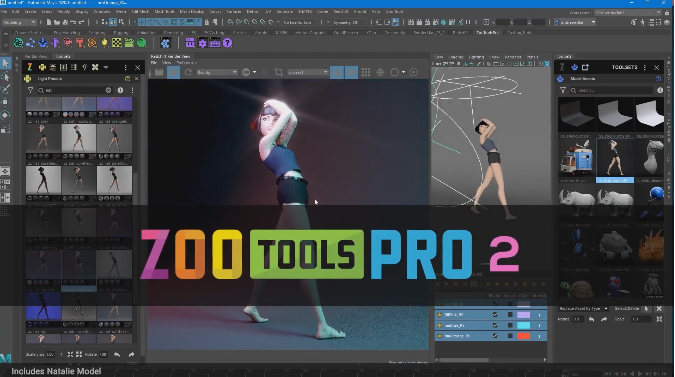Toggle enable checkbox for the orange light row
Image resolution: width=675 pixels, height=377 pixels.
click(x=495, y=336)
